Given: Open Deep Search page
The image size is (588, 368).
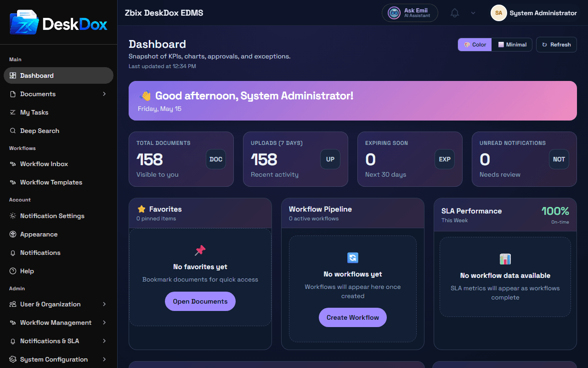Looking at the screenshot, I should point(58,131).
